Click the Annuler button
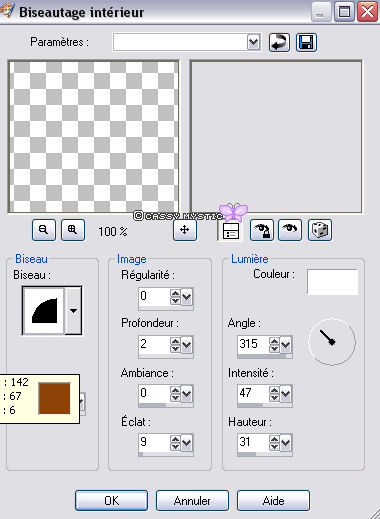Viewport: 380px width, 519px height. coord(192,500)
